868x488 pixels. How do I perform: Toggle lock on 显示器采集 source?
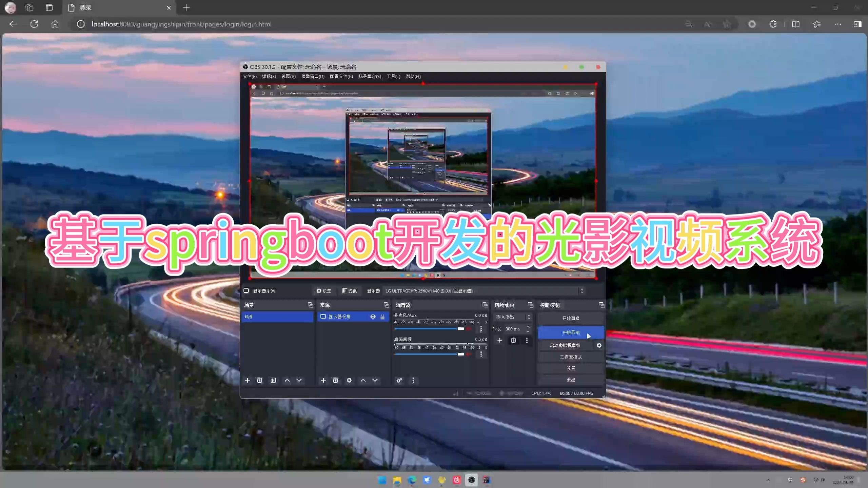click(x=382, y=317)
